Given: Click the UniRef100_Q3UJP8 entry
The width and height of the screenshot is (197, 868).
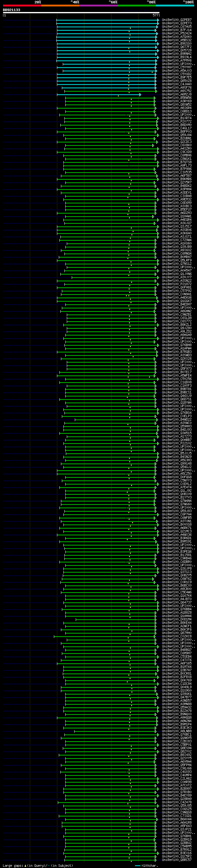Looking at the screenshot, I should [x=177, y=569].
